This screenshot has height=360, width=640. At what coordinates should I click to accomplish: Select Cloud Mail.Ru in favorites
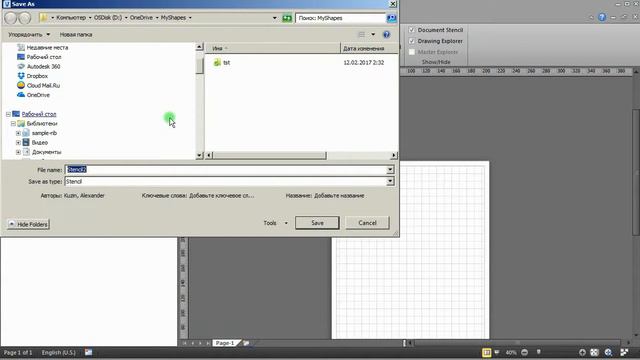[38, 85]
